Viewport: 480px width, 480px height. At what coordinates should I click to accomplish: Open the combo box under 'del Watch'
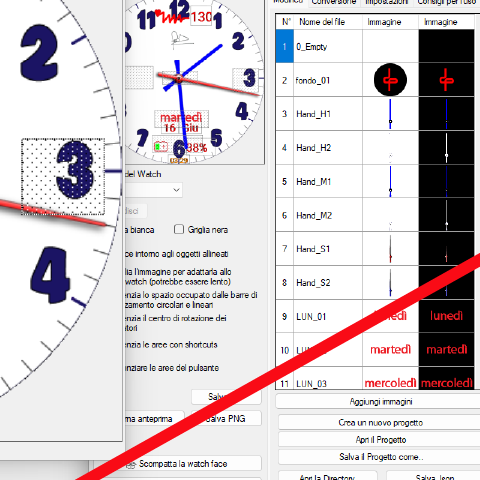click(x=154, y=190)
